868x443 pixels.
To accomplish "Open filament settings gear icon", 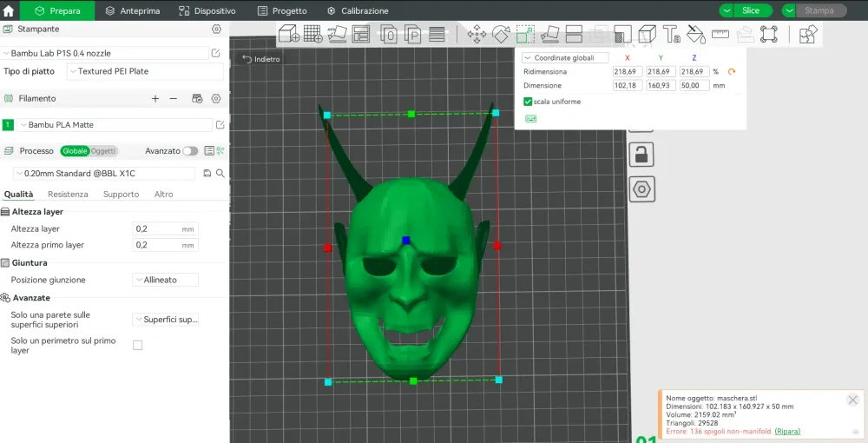I will tap(216, 98).
